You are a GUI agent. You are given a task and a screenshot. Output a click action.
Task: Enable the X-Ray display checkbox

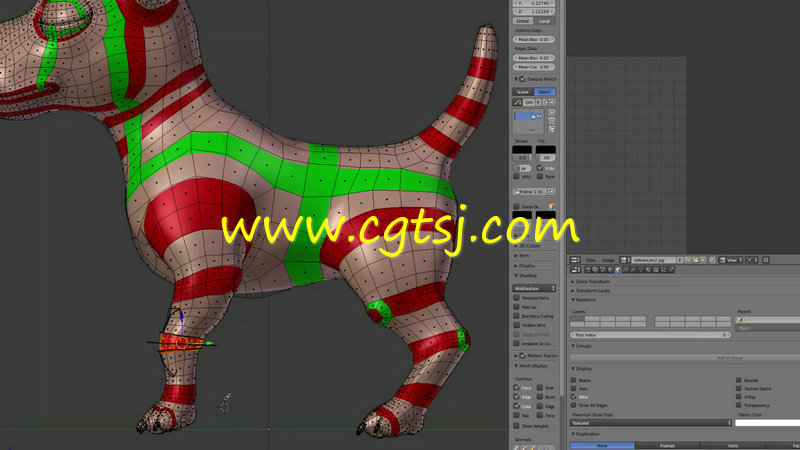738,396
